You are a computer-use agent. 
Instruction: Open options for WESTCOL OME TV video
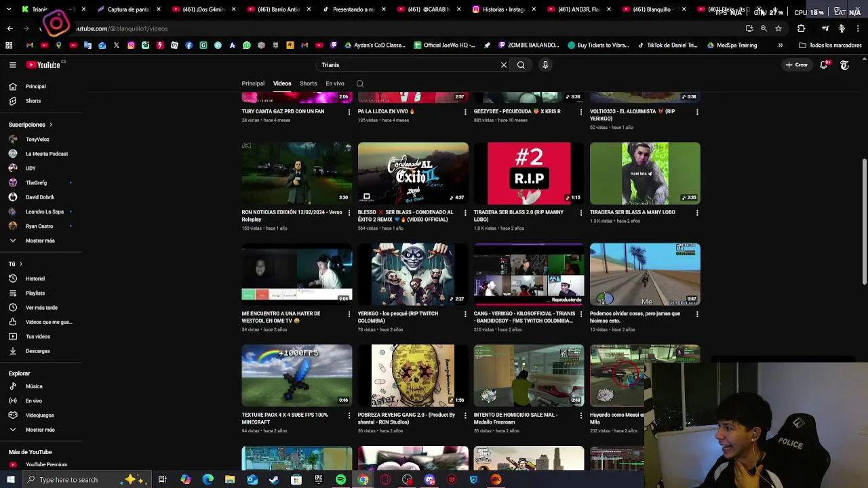(349, 314)
